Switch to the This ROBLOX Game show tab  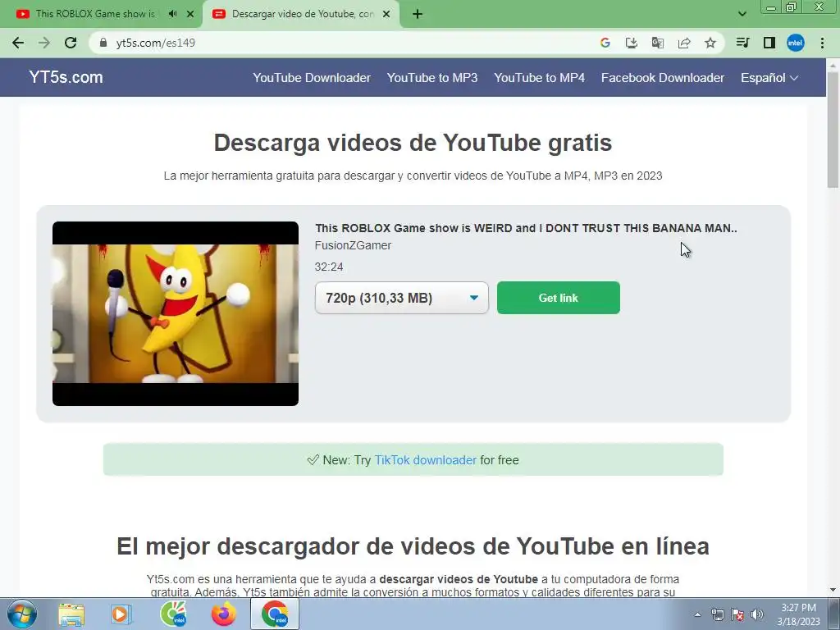(x=95, y=14)
